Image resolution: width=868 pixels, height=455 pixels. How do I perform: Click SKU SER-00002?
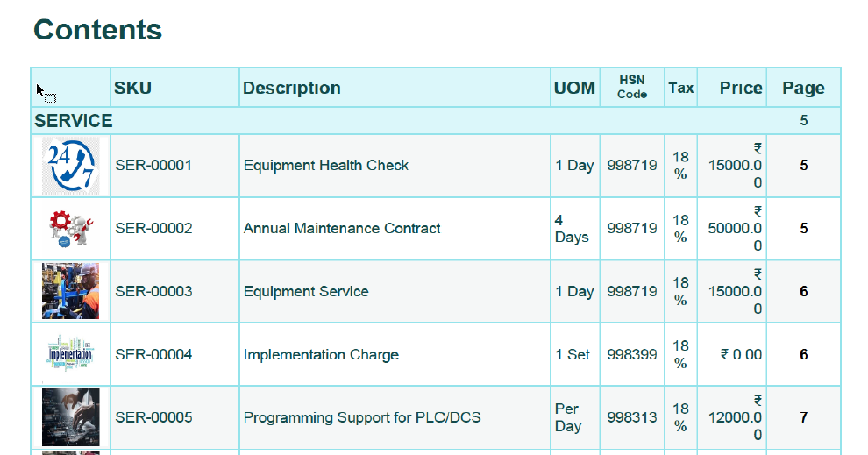click(x=153, y=229)
